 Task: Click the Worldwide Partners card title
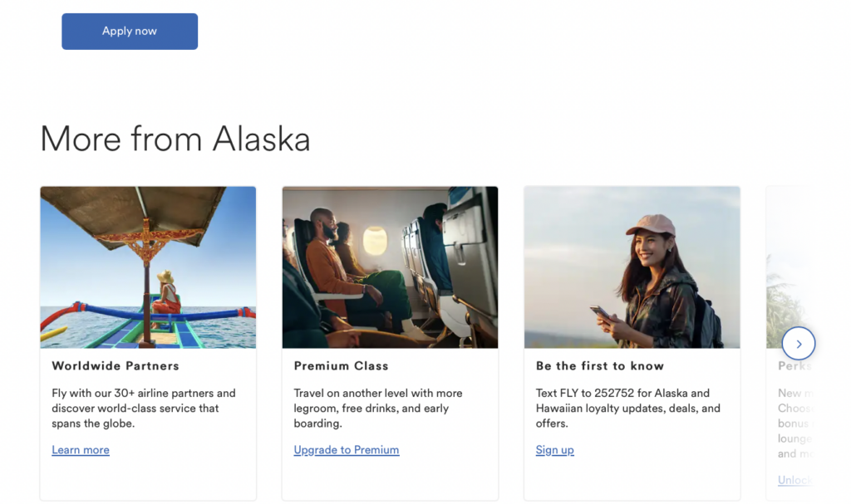(x=116, y=365)
